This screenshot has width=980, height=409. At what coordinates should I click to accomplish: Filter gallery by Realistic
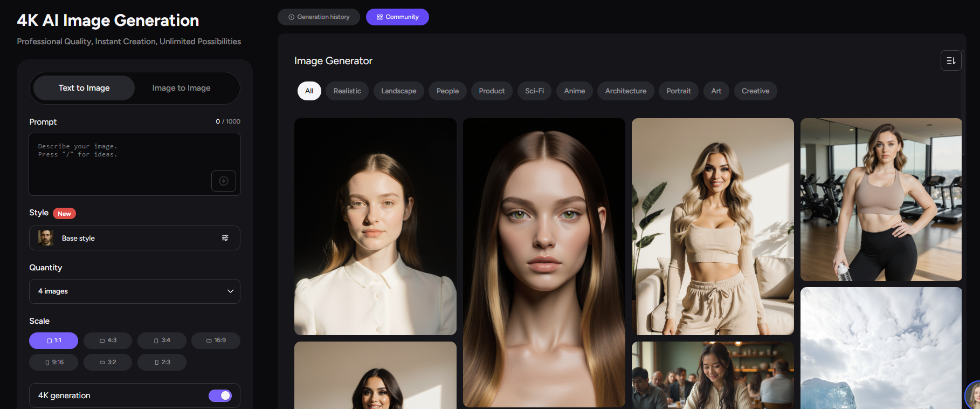click(347, 91)
